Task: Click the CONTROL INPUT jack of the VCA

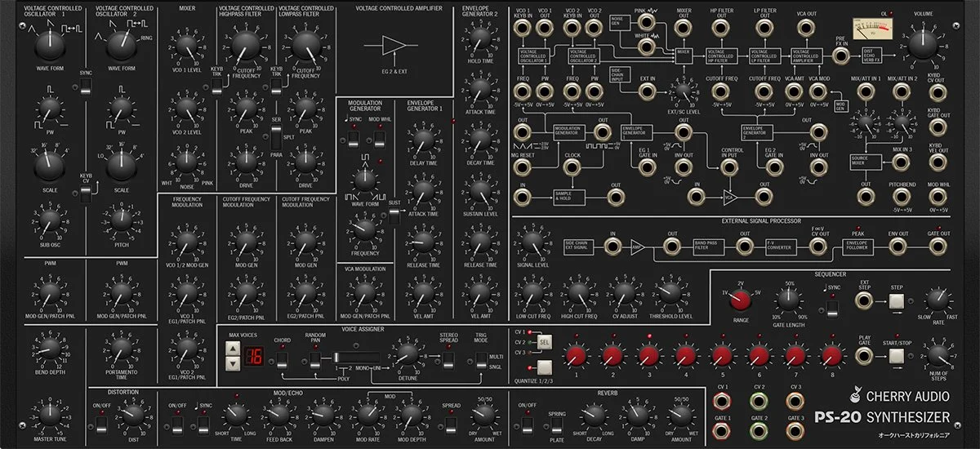Action: pyautogui.click(x=729, y=167)
